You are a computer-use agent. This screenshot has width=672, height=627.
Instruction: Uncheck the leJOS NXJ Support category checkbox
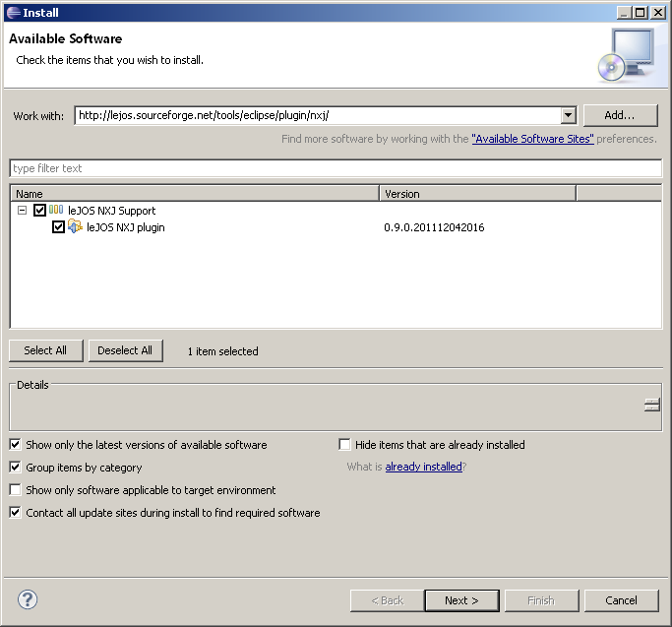coord(40,210)
